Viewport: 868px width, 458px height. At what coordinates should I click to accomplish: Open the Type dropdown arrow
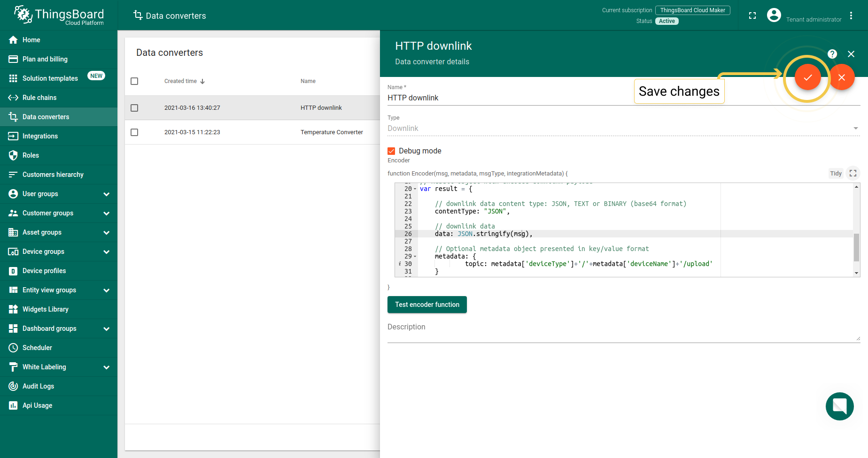tap(855, 128)
